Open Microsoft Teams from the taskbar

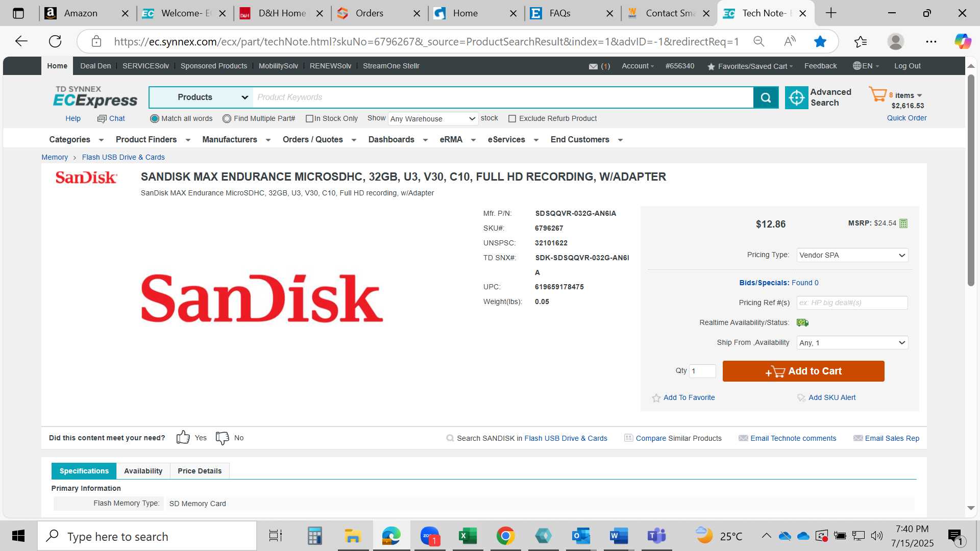[656, 536]
